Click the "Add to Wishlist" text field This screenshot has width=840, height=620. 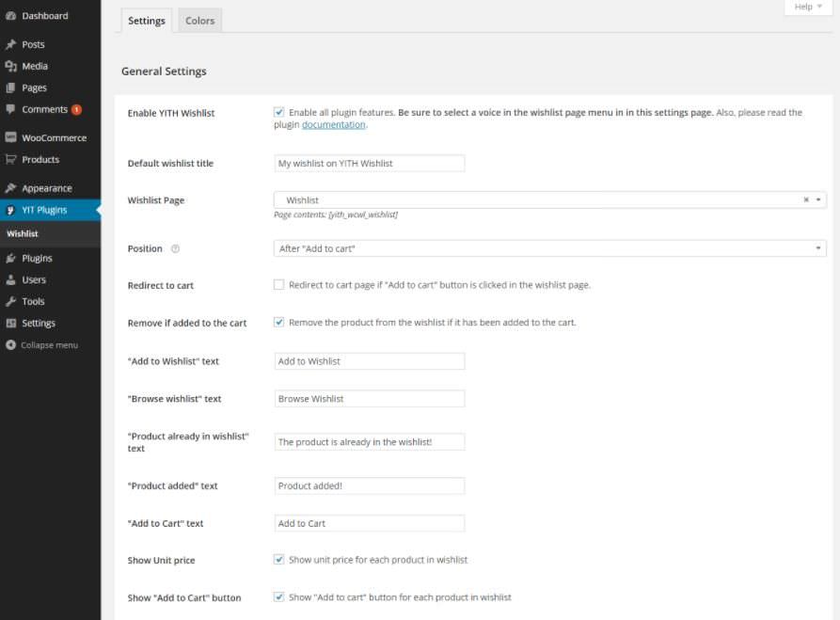[370, 361]
